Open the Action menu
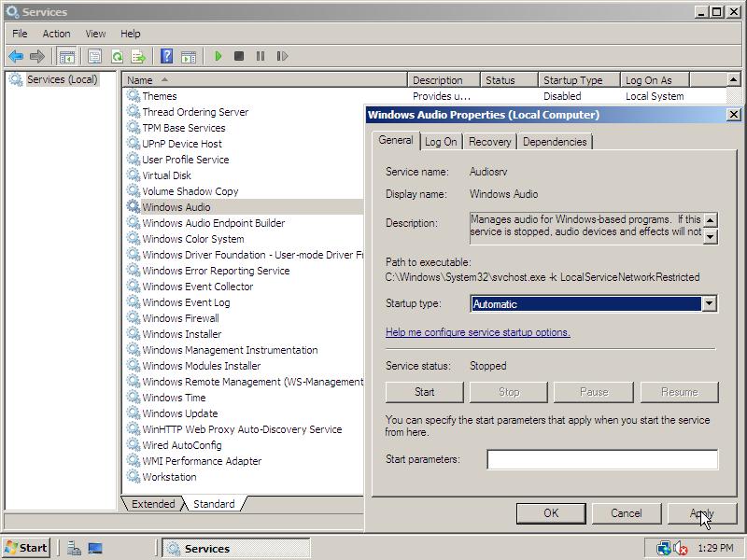Viewport: 747px width, 560px height. [x=56, y=34]
